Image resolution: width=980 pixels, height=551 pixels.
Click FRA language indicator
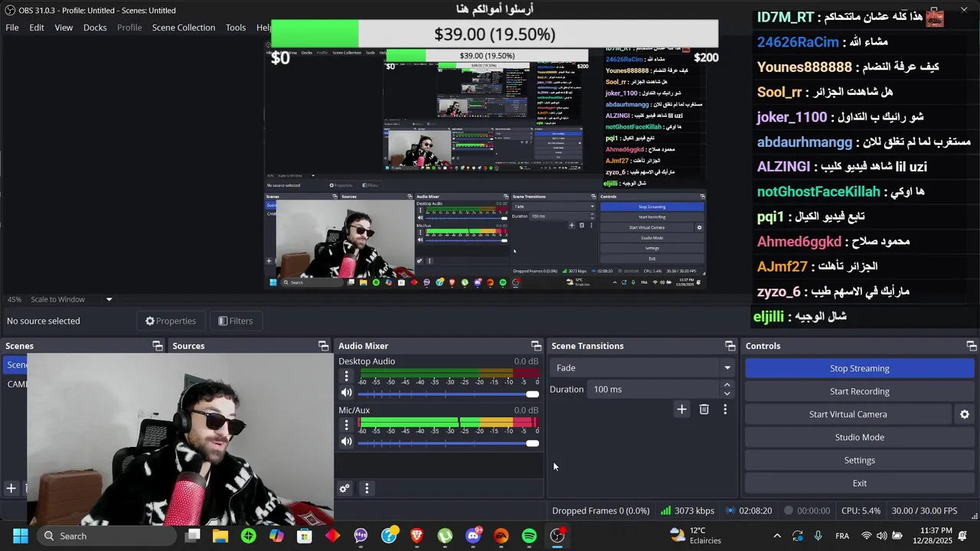tap(841, 536)
